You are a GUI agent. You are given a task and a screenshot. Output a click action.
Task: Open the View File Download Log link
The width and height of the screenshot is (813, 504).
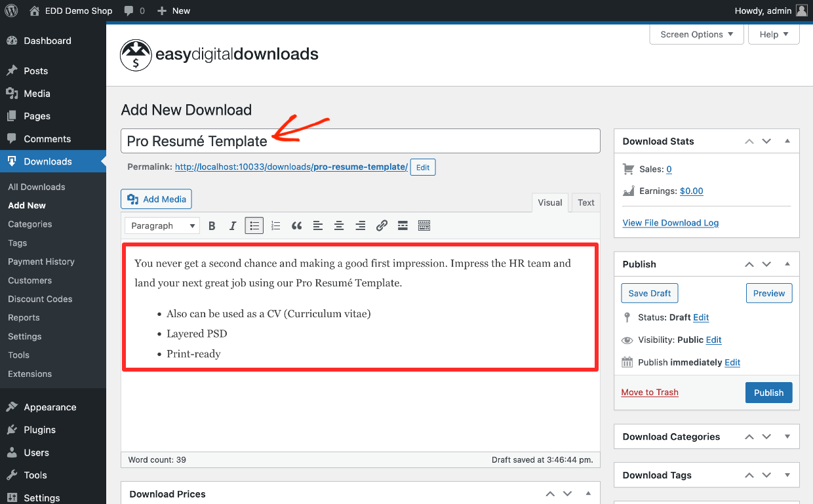point(670,223)
